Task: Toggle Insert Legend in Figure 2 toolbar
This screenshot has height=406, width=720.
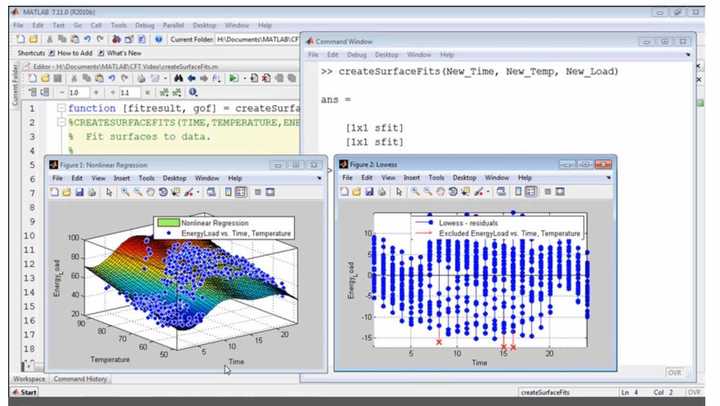Action: point(531,192)
